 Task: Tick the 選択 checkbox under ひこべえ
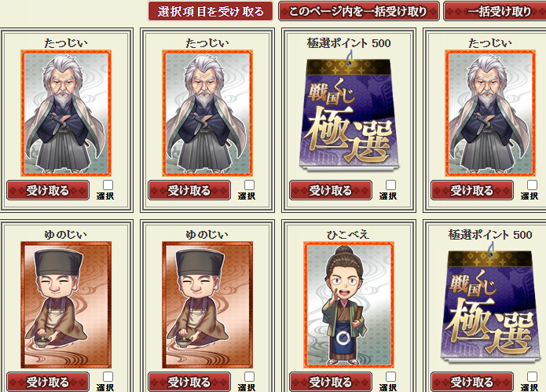pyautogui.click(x=390, y=376)
